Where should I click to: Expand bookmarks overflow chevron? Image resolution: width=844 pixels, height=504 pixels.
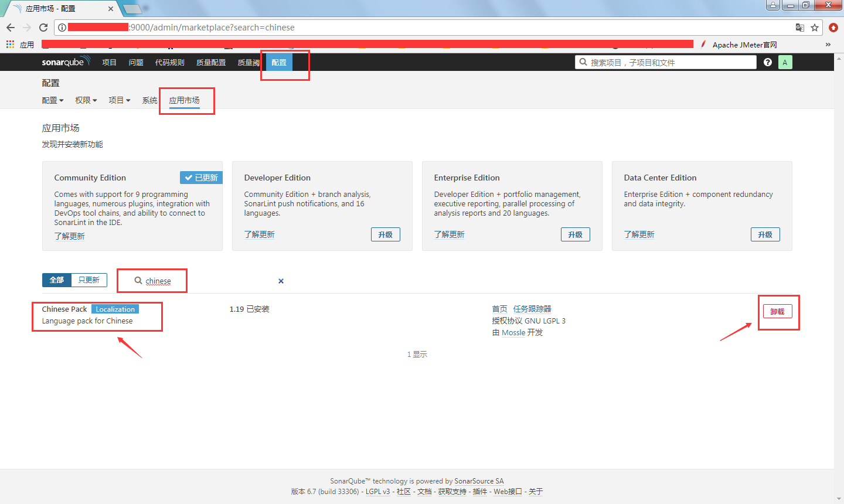828,45
